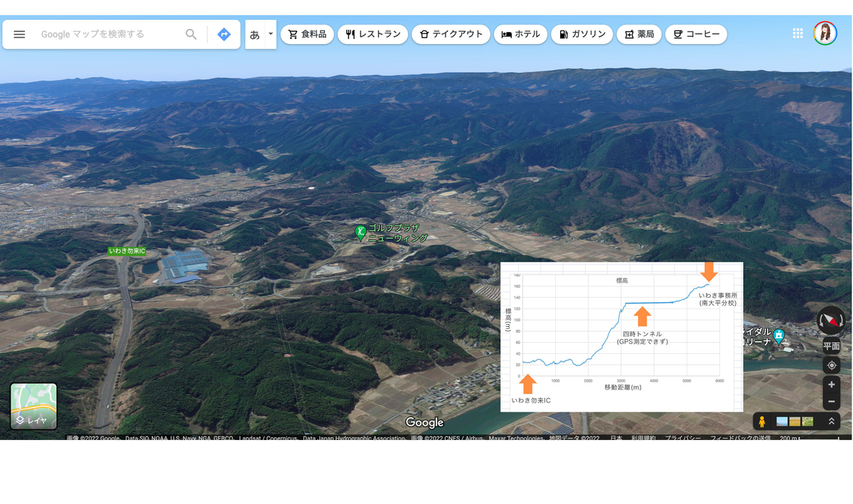Click the teal wedding-venue pin near the marina label
This screenshot has width=853, height=504.
[x=779, y=336]
